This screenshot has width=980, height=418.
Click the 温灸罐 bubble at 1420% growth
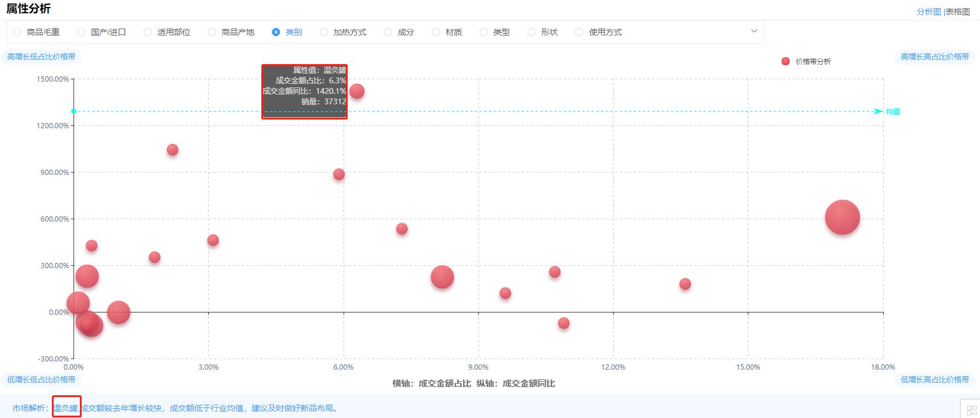(357, 91)
